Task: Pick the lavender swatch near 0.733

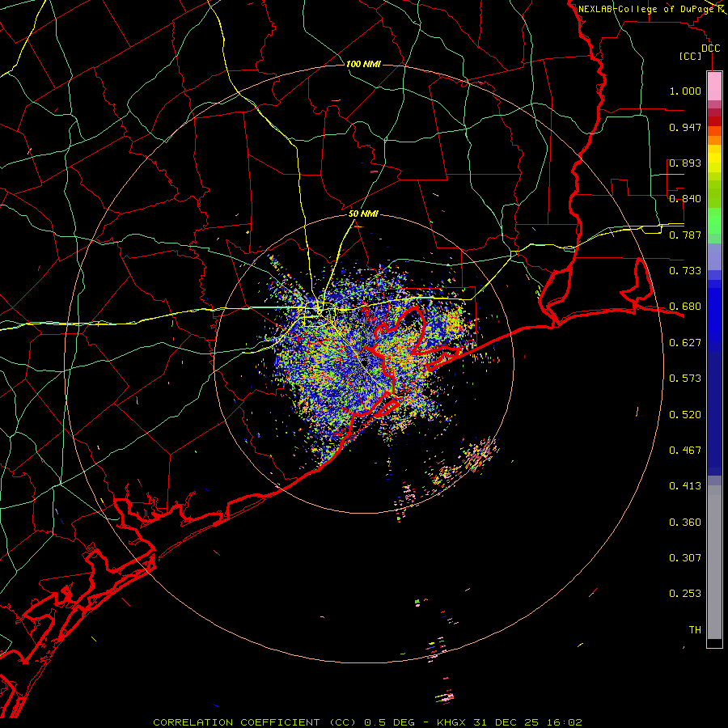Action: (x=714, y=256)
